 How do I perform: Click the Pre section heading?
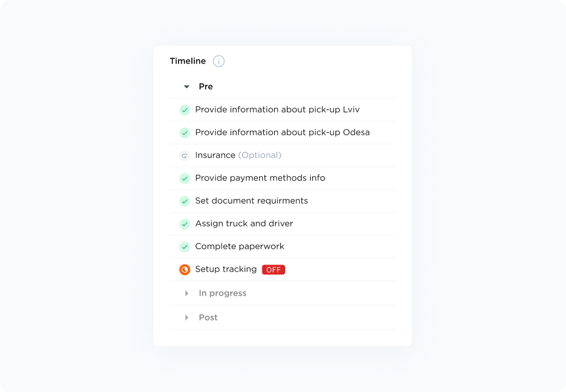pos(206,87)
